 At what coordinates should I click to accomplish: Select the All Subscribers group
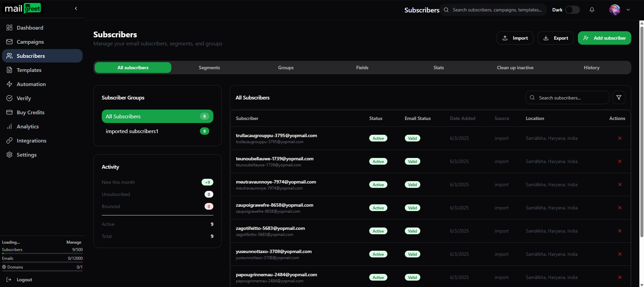158,116
